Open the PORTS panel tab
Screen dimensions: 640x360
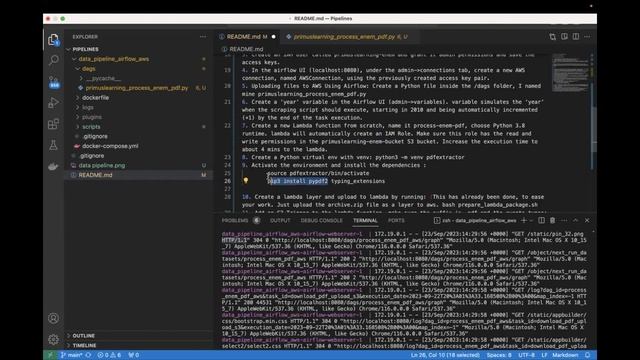pyautogui.click(x=396, y=220)
